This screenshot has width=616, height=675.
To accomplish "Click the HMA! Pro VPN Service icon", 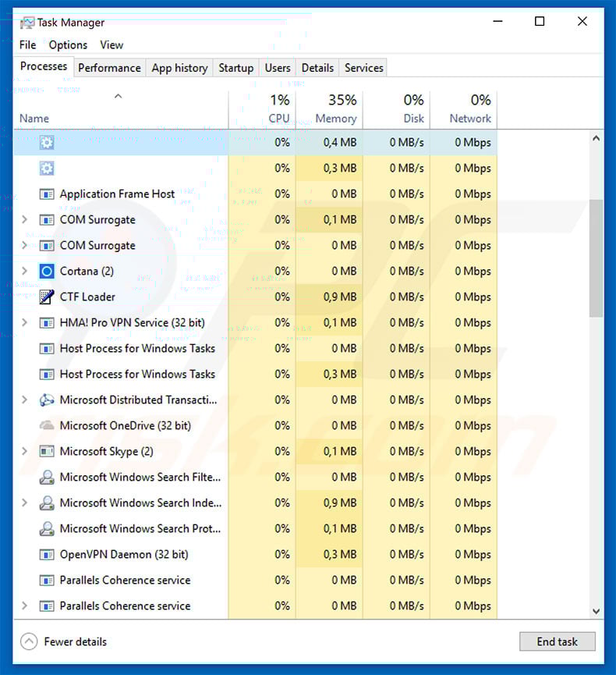I will pyautogui.click(x=47, y=323).
